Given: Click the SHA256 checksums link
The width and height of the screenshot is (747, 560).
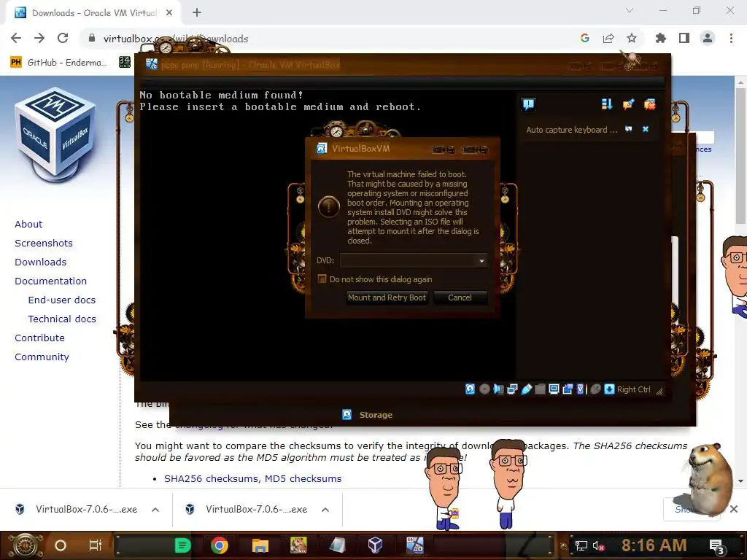Looking at the screenshot, I should 211,478.
